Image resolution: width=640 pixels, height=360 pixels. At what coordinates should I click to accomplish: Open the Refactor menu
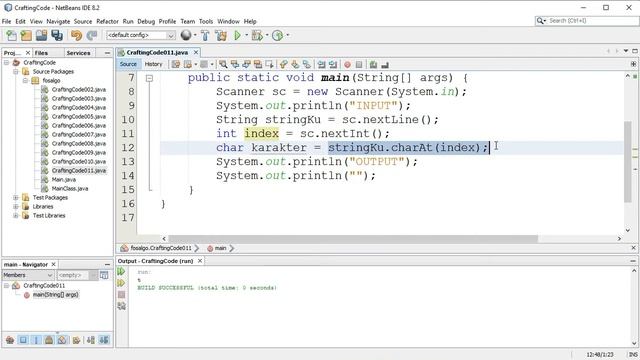tap(107, 21)
